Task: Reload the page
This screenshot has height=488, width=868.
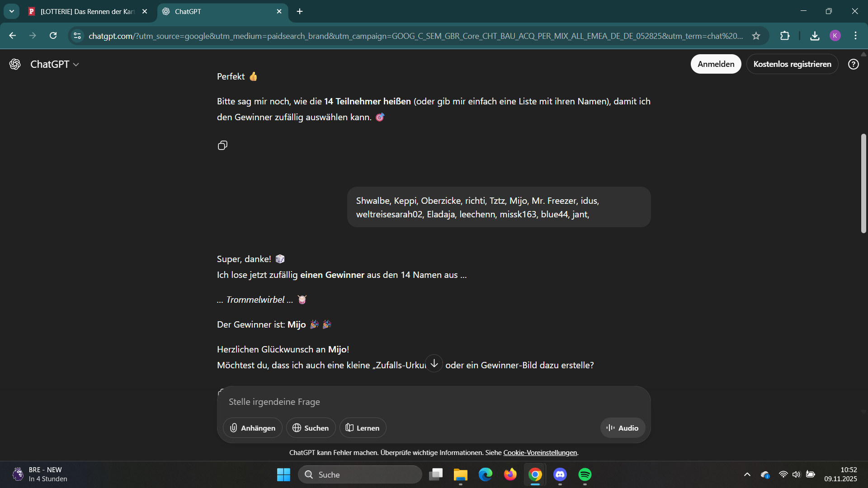Action: coord(53,36)
